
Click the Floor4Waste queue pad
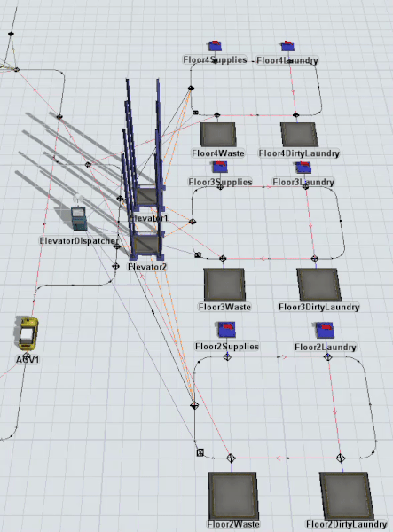point(218,135)
